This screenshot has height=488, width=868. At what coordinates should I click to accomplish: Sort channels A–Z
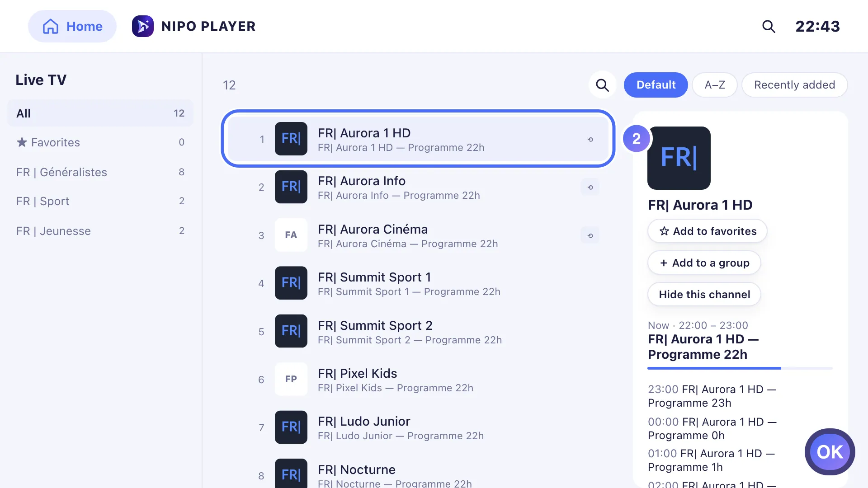point(715,85)
